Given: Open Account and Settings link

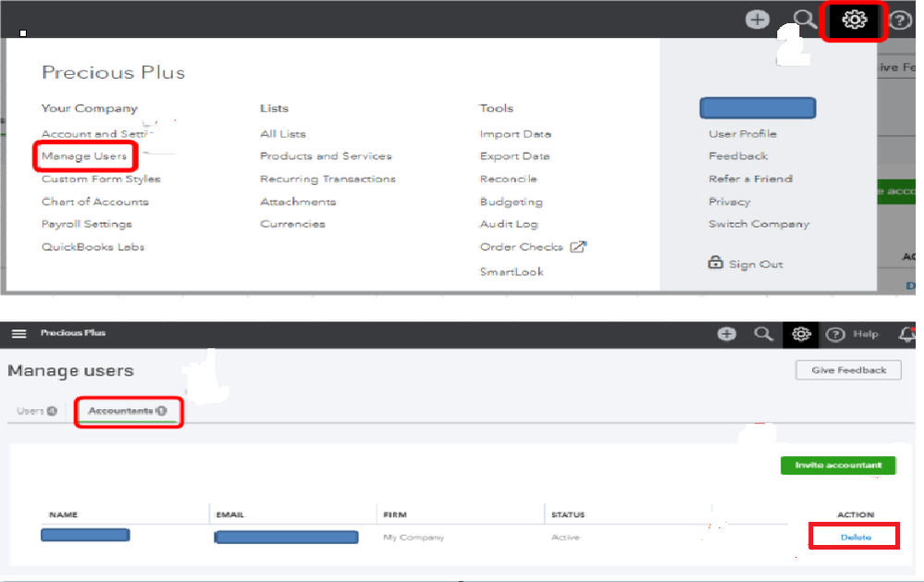Looking at the screenshot, I should click(x=96, y=134).
